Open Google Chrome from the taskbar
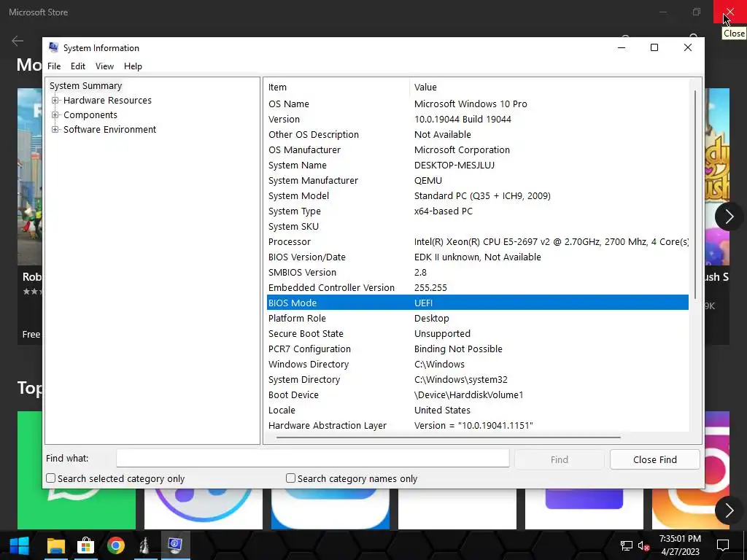This screenshot has height=560, width=747. click(116, 545)
